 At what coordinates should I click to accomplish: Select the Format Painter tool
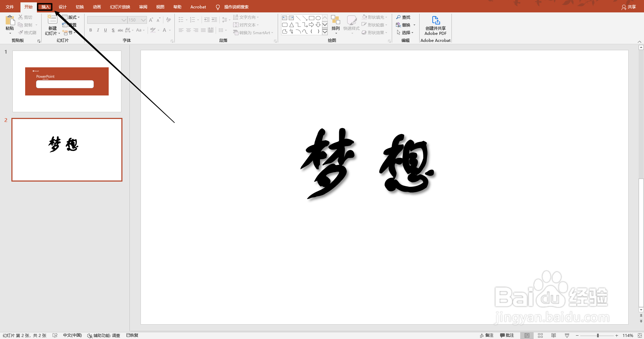pyautogui.click(x=28, y=32)
